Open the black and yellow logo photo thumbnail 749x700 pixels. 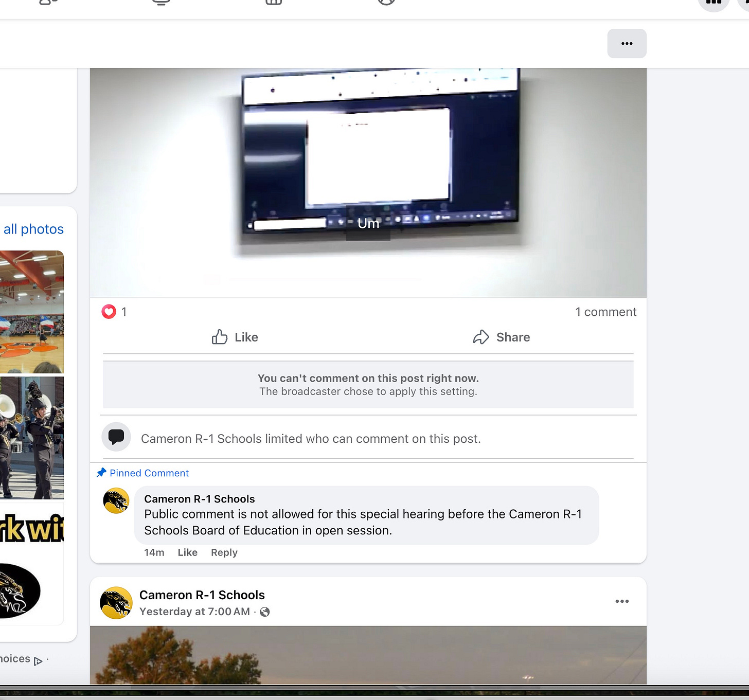32,564
